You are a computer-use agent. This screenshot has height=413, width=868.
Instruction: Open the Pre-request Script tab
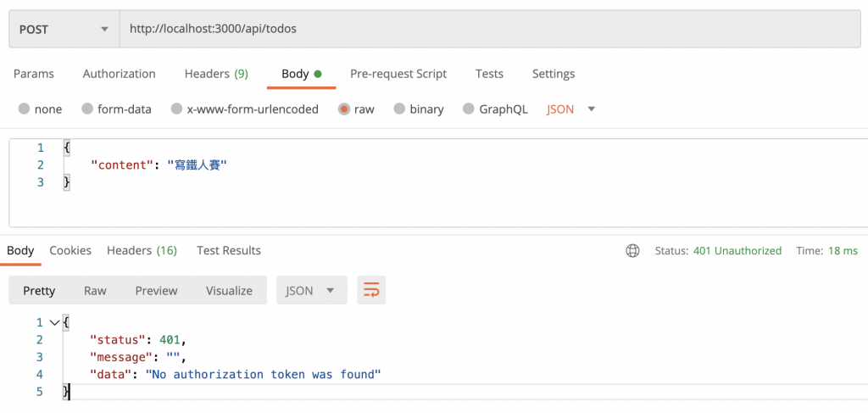pos(398,74)
